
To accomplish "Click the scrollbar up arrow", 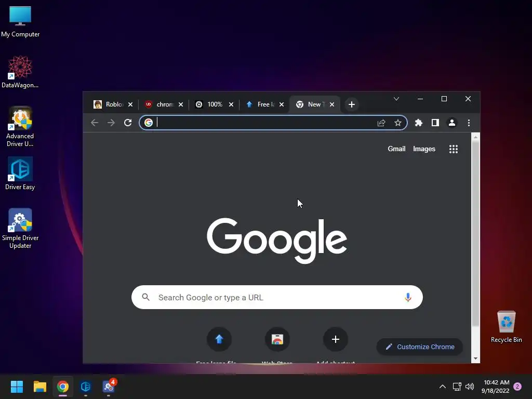I will click(475, 137).
